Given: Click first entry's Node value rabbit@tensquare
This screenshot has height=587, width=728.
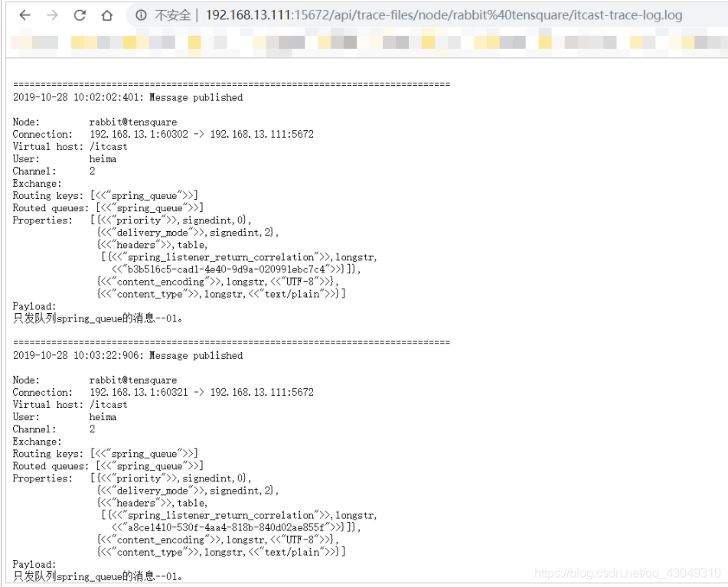Looking at the screenshot, I should pyautogui.click(x=132, y=122).
